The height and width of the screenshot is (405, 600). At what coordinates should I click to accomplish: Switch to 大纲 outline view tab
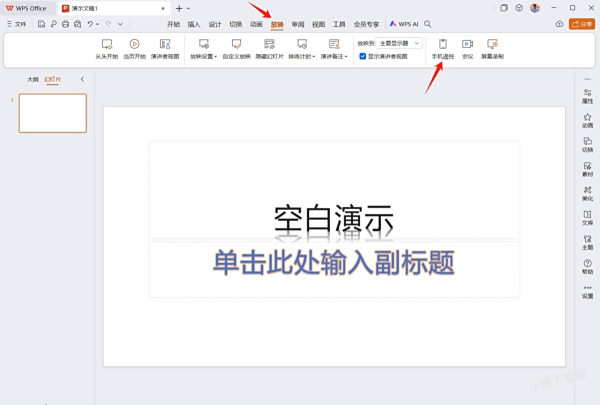tap(33, 79)
